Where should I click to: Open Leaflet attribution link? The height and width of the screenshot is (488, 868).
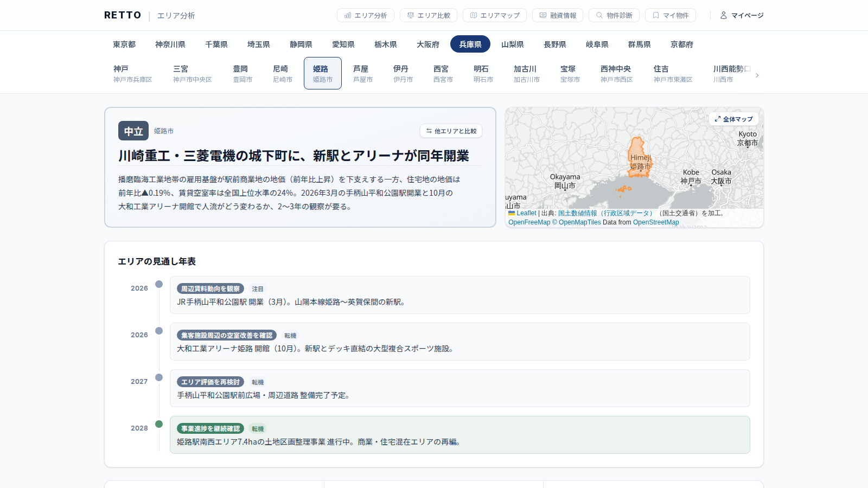click(522, 213)
